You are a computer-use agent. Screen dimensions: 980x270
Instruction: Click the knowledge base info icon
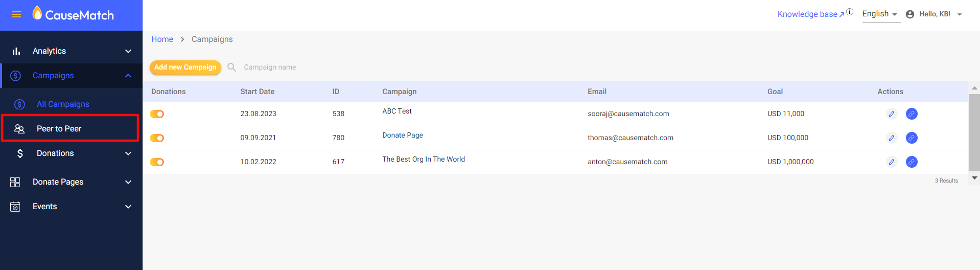850,12
